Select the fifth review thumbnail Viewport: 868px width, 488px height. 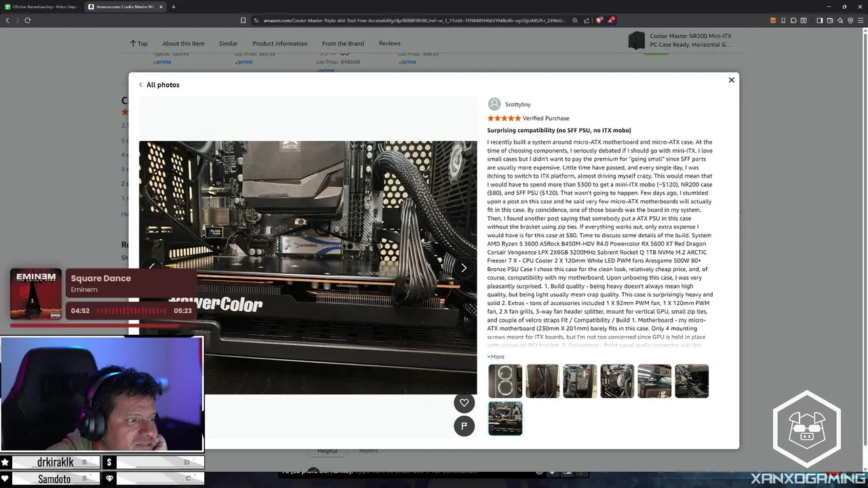click(654, 381)
